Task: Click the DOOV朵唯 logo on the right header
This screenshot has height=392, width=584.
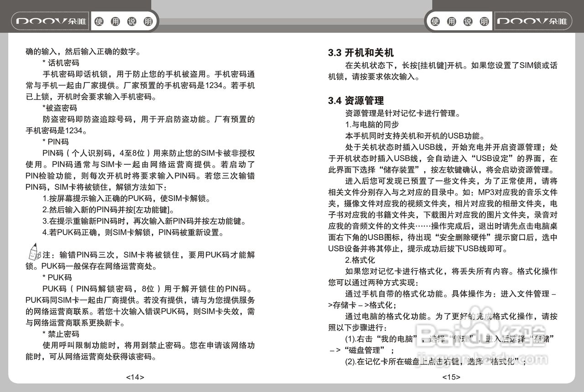Action: click(532, 21)
